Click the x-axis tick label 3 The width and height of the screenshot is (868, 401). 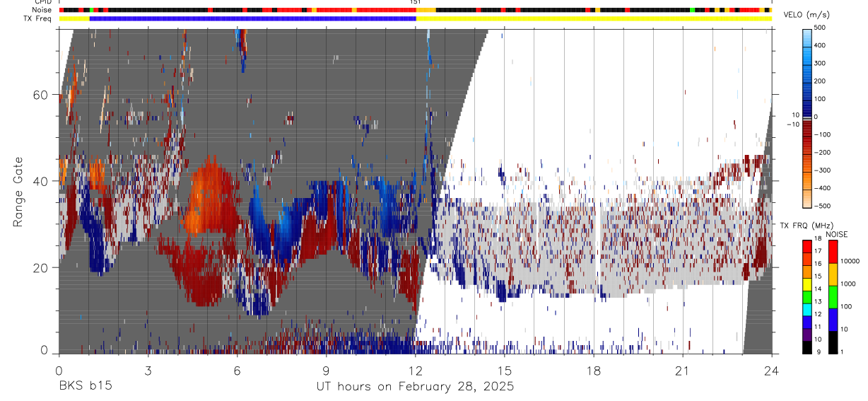(x=148, y=371)
